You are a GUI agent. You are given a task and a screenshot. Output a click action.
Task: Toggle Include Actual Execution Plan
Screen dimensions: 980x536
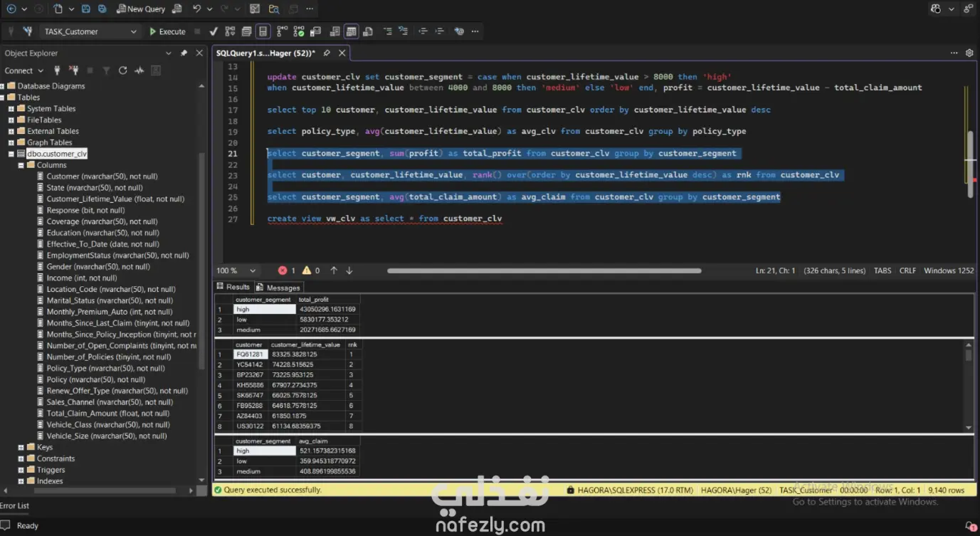(282, 31)
